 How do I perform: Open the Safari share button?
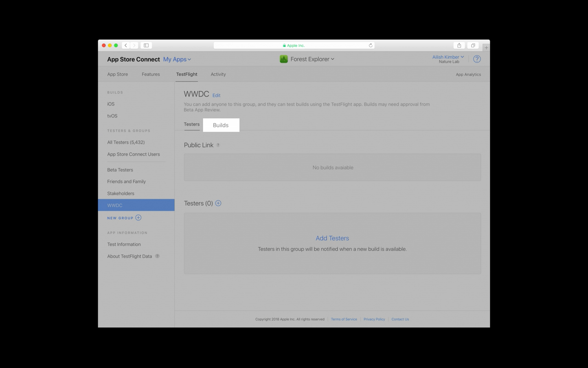click(x=459, y=46)
